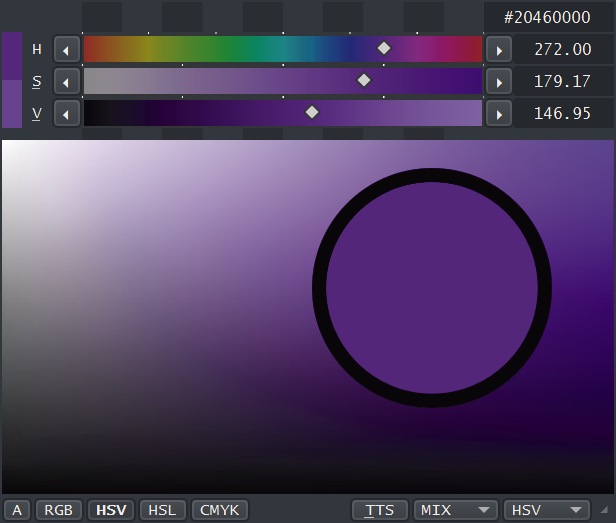616x523 pixels.
Task: Click the upper darker purple swatch
Action: (12, 56)
